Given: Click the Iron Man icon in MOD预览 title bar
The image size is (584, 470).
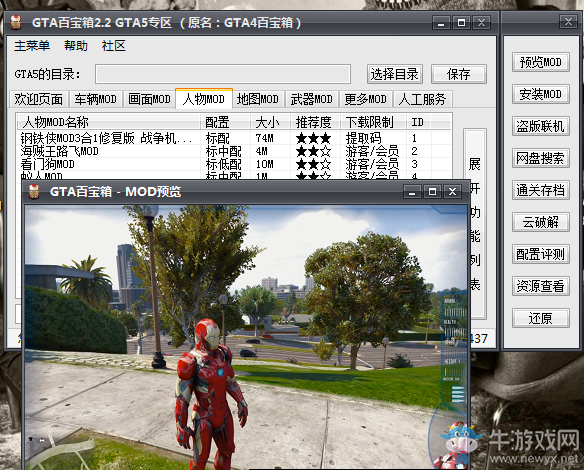Looking at the screenshot, I should click(34, 191).
